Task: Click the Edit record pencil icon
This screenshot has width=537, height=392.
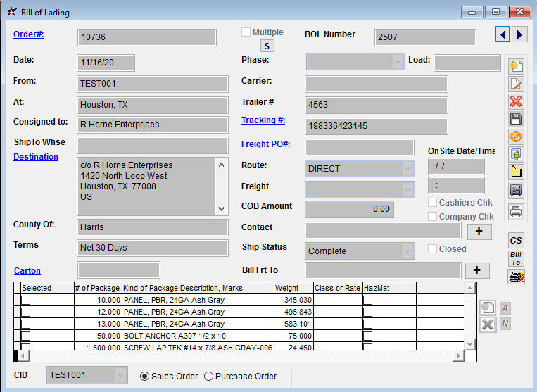Action: click(516, 84)
